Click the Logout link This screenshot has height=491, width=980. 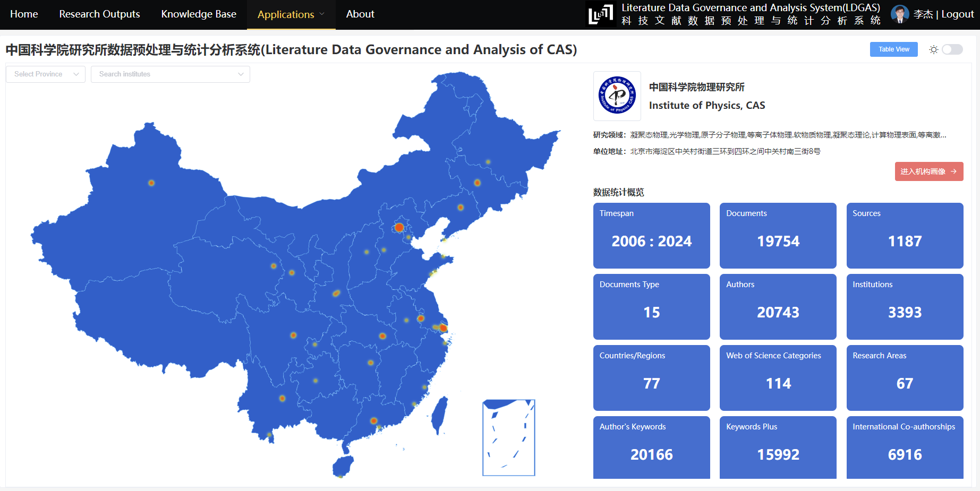click(958, 14)
